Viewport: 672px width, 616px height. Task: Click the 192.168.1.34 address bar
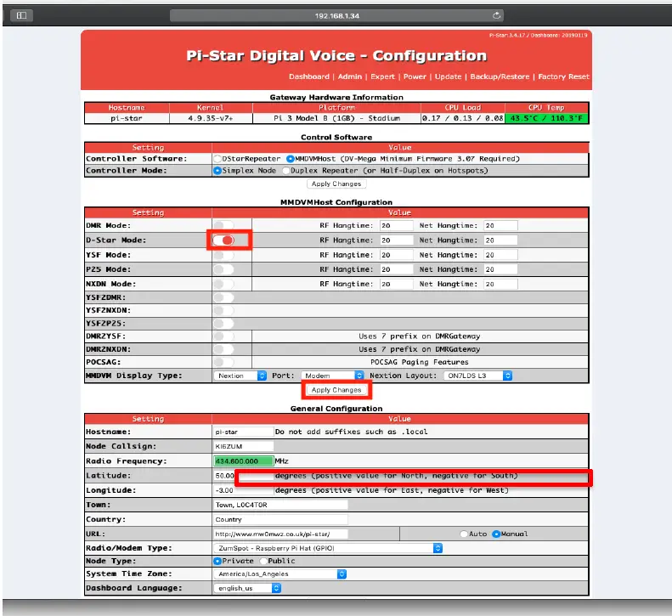coord(336,16)
